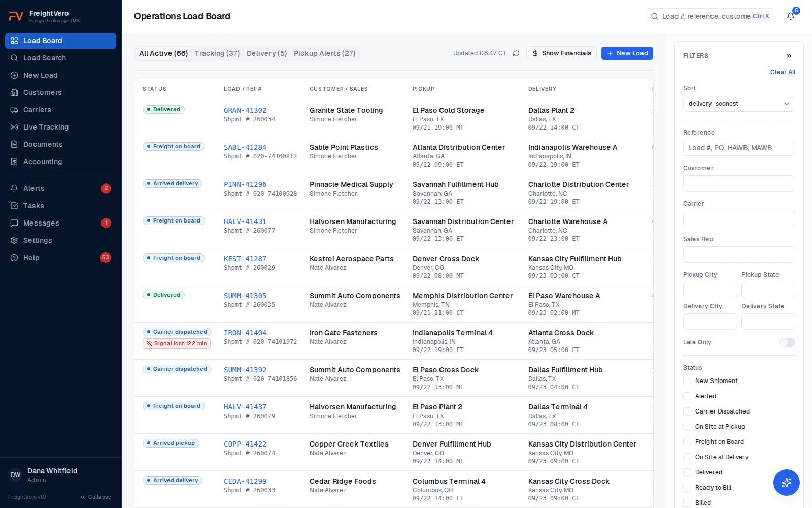Collapse the Filters panel
Viewport: 812px width, 508px height.
point(789,56)
